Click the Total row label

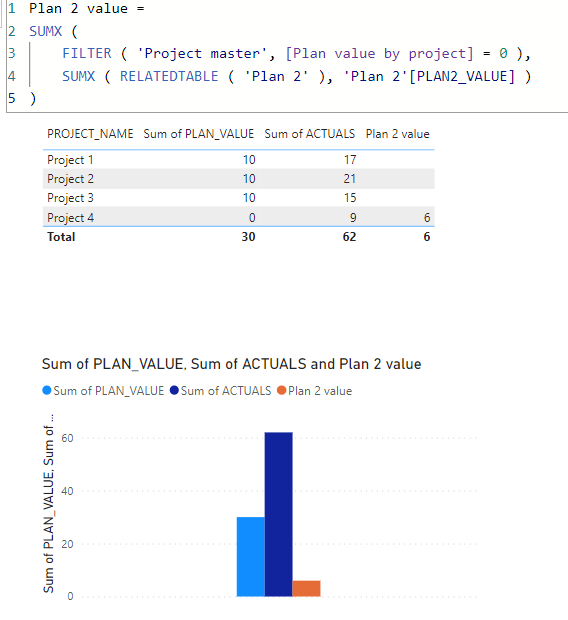(x=61, y=237)
